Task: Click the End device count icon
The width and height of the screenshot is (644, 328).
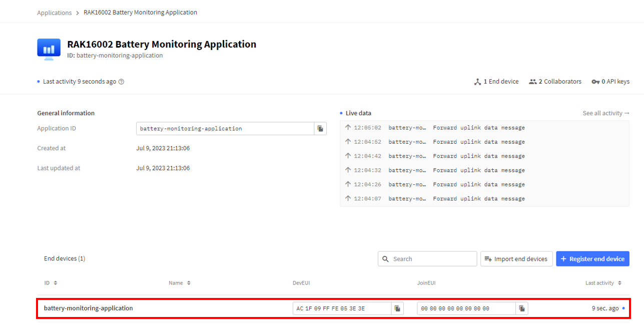Action: coord(477,82)
